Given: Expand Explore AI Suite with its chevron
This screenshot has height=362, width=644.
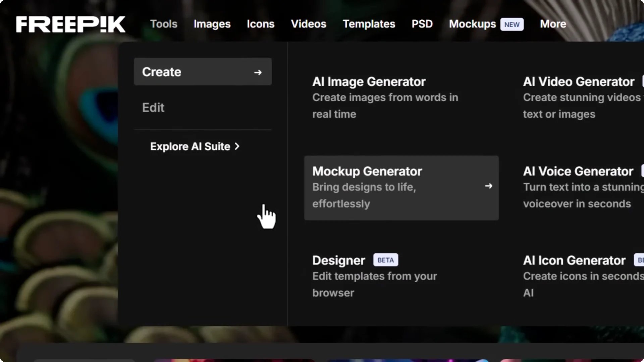Looking at the screenshot, I should [237, 146].
